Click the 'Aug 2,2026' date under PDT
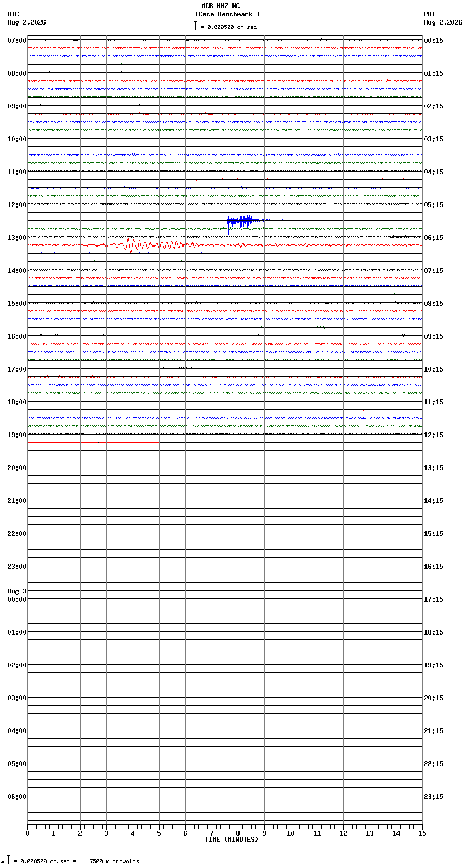Image resolution: width=466 pixels, height=868 pixels. click(x=443, y=22)
